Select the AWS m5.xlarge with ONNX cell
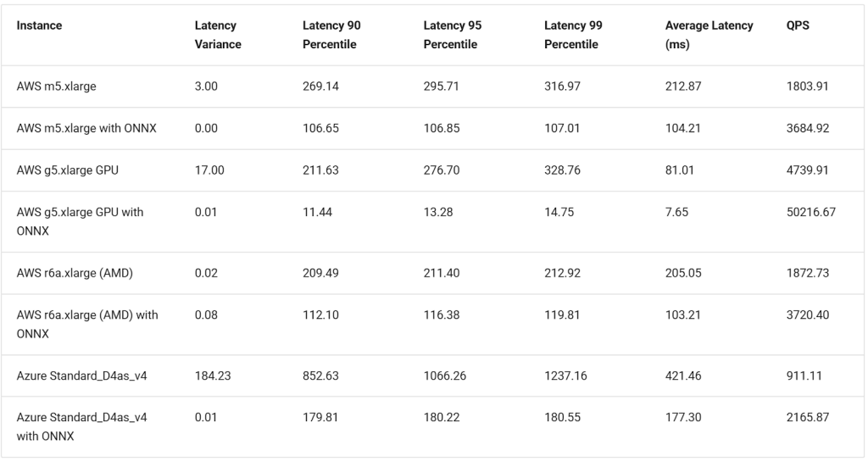Viewport: 868px width, 462px height. [x=86, y=128]
